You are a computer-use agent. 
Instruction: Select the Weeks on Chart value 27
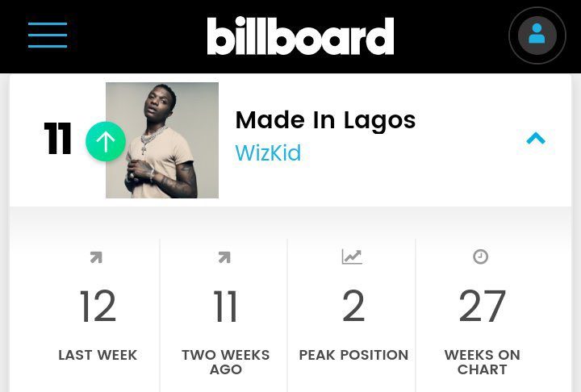[x=482, y=307]
